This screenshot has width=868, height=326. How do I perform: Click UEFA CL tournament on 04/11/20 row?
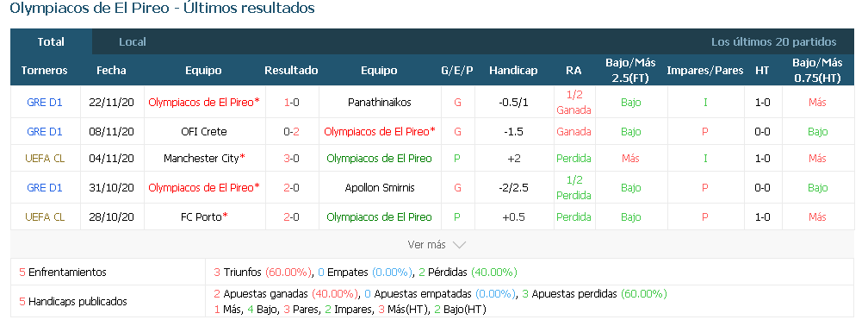(45, 159)
